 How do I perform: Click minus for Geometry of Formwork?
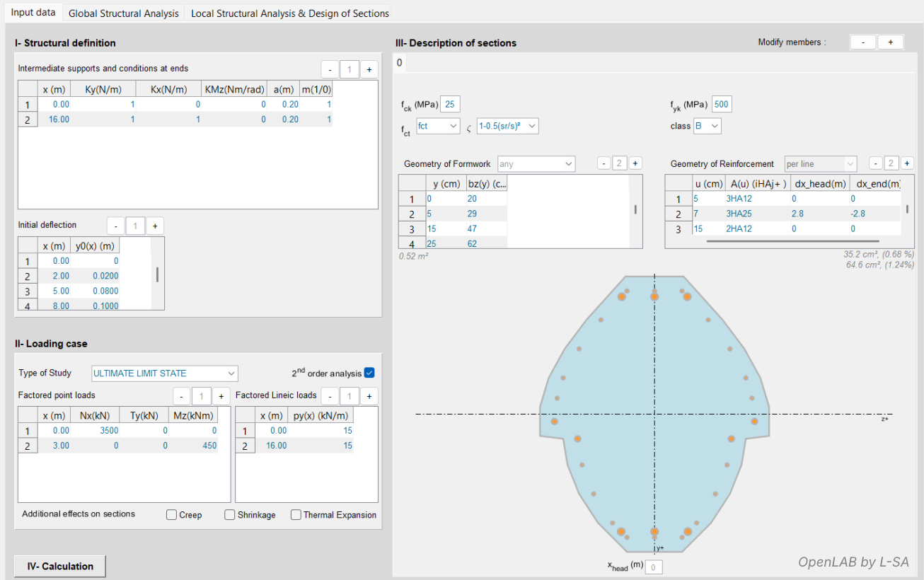(604, 163)
